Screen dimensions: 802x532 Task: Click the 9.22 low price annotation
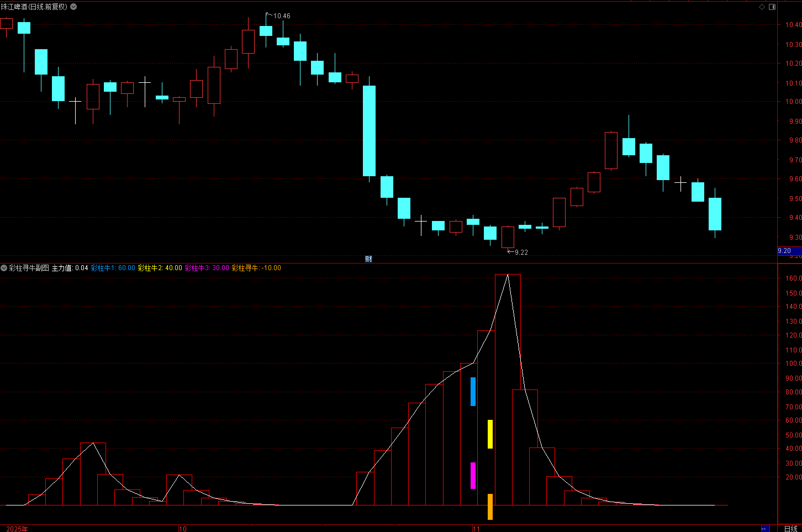pyautogui.click(x=521, y=252)
